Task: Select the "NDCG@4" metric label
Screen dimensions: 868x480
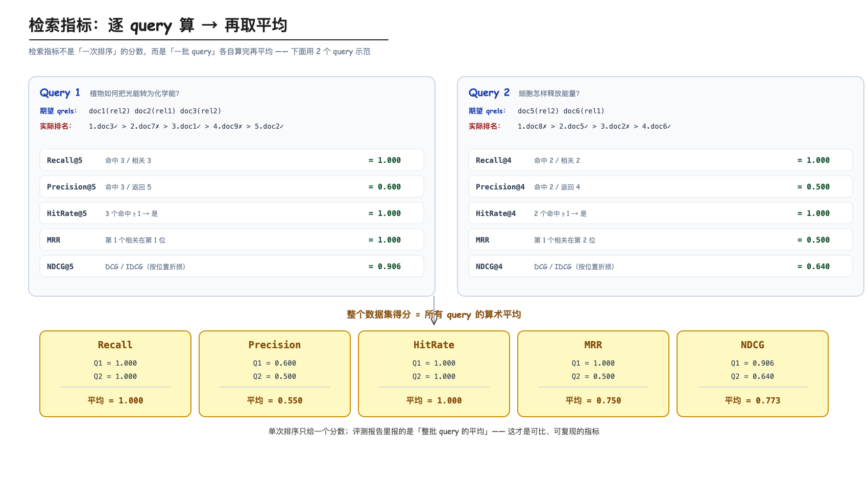Action: (489, 267)
